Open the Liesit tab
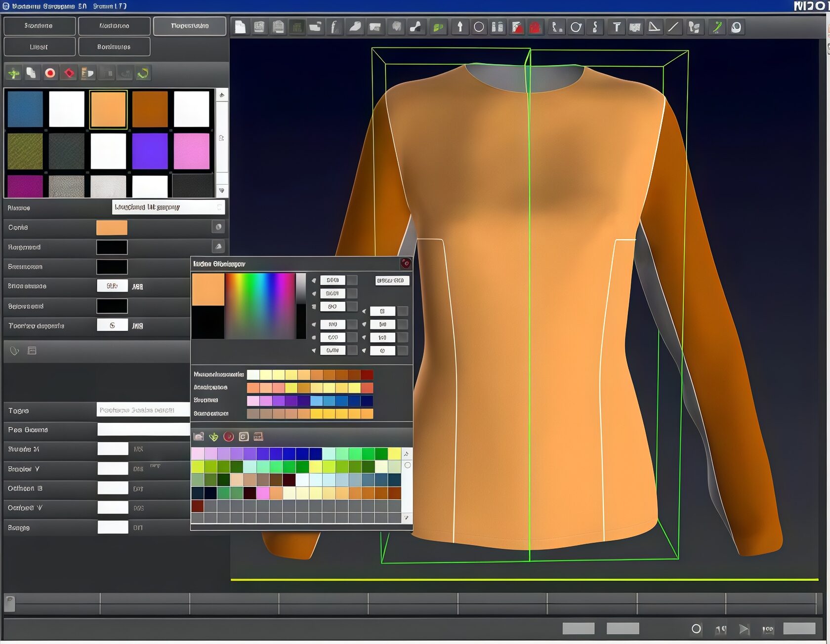Viewport: 830px width, 644px height. click(39, 47)
